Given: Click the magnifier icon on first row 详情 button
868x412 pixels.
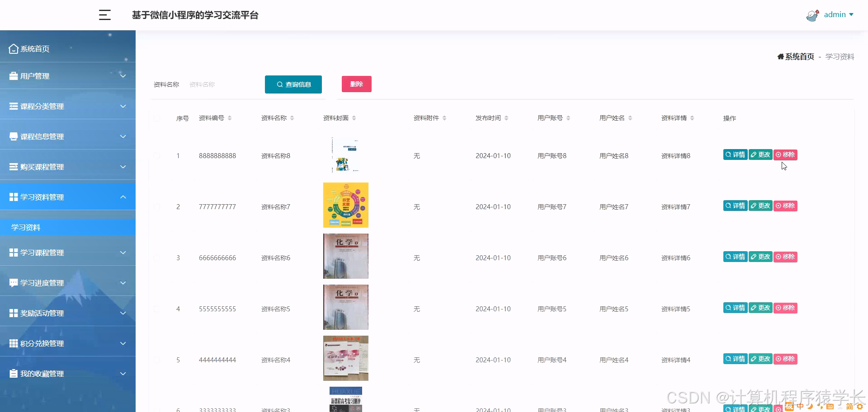Looking at the screenshot, I should click(727, 154).
